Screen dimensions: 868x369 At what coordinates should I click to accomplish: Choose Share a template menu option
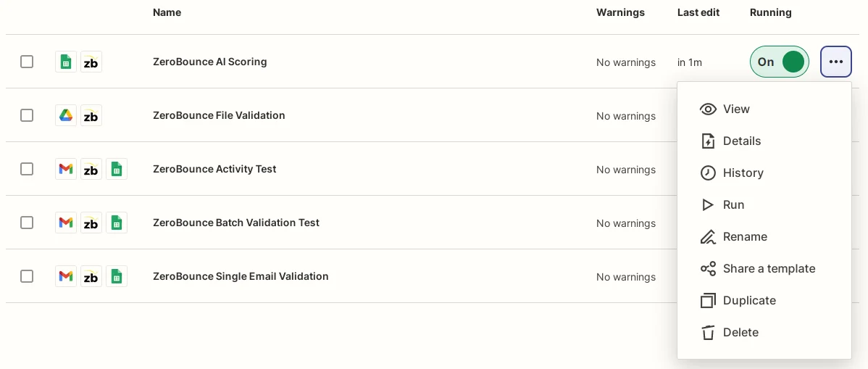tap(768, 269)
